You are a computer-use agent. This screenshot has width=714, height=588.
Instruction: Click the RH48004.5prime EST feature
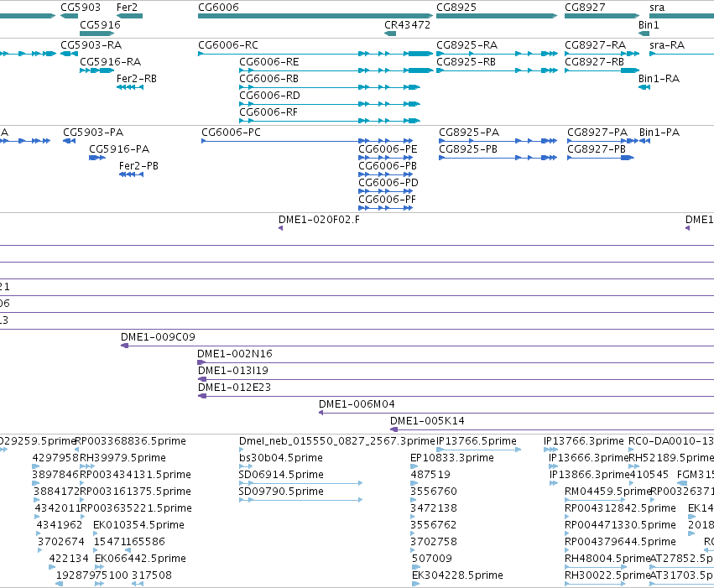coord(596,567)
